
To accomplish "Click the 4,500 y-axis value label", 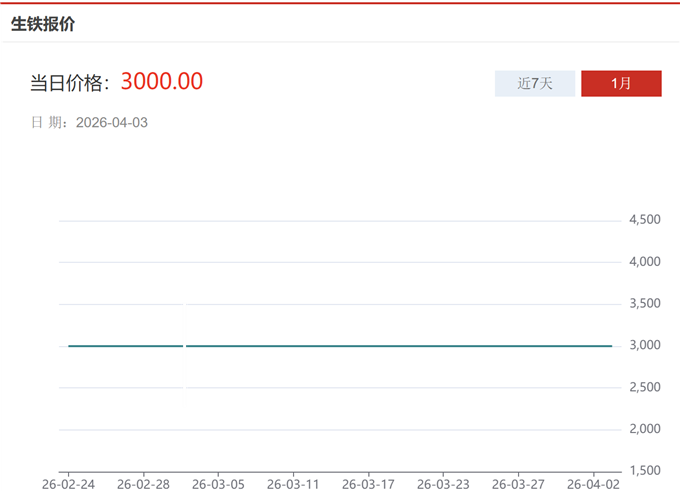I will (643, 220).
